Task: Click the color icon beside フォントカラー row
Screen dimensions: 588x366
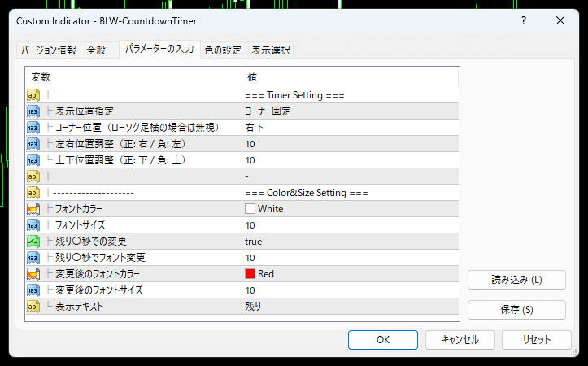Action: point(33,209)
